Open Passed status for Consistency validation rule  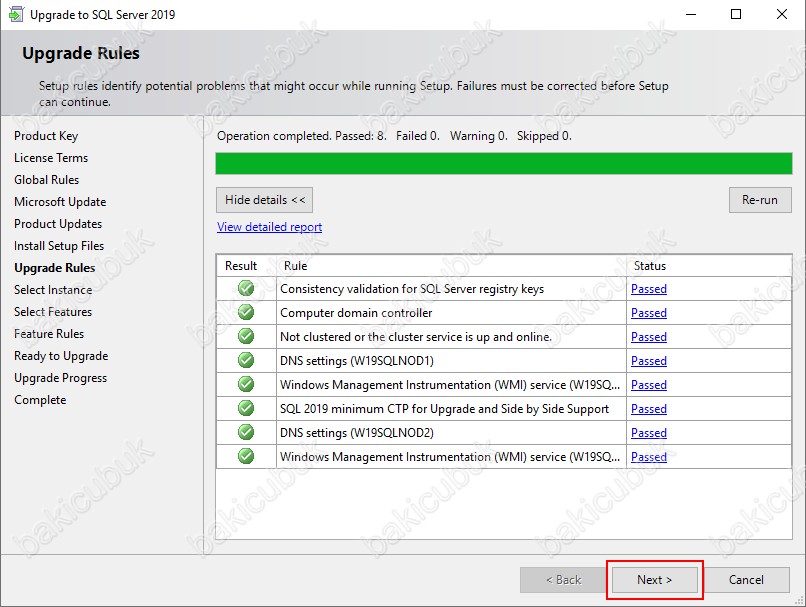[649, 289]
